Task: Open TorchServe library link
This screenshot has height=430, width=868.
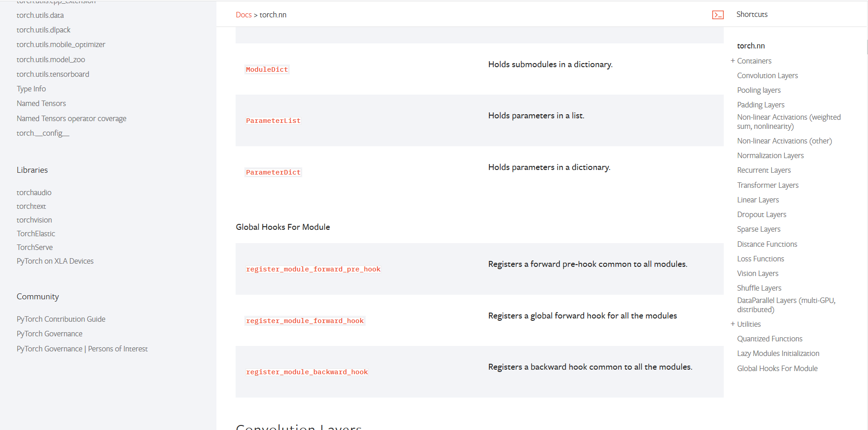Action: click(35, 247)
